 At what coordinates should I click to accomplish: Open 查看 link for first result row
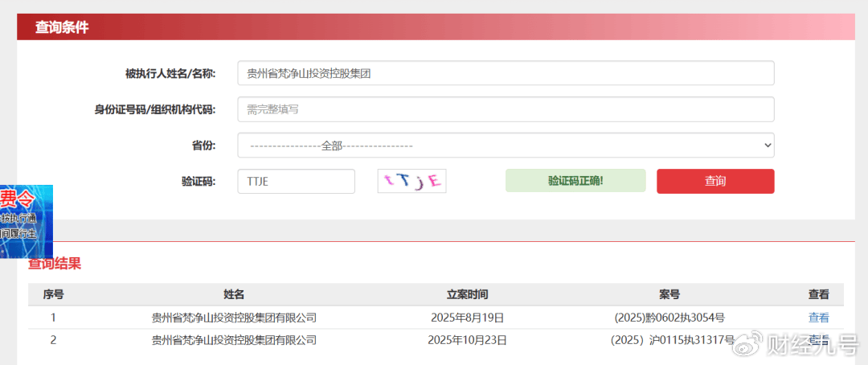coord(818,318)
